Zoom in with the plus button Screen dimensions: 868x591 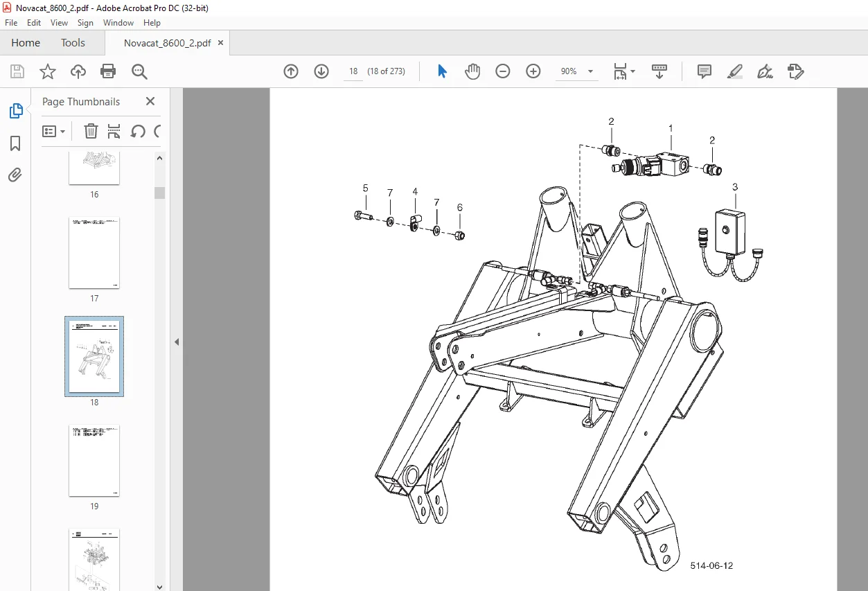click(533, 71)
